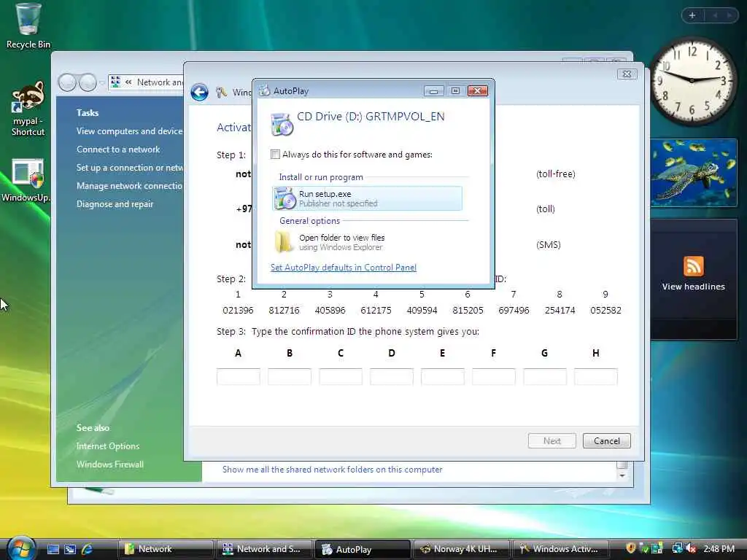Click Set up a connection or network link
This screenshot has height=560, width=747.
[x=129, y=168]
